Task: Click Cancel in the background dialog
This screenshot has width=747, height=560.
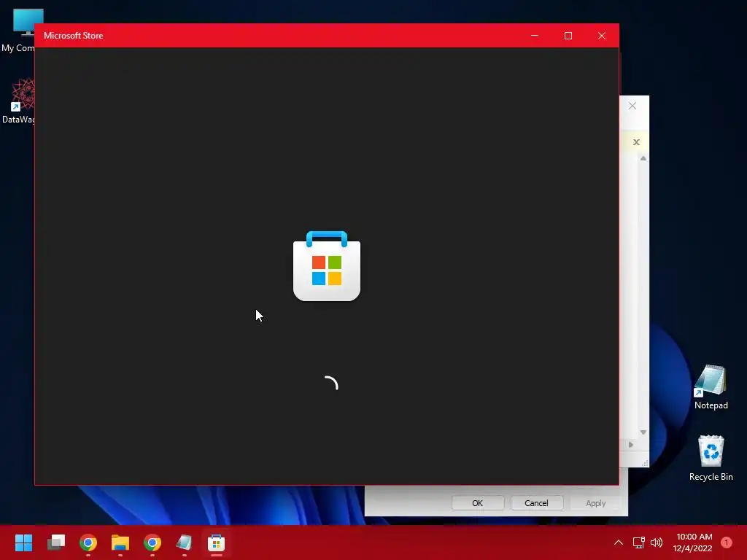Action: (x=536, y=503)
